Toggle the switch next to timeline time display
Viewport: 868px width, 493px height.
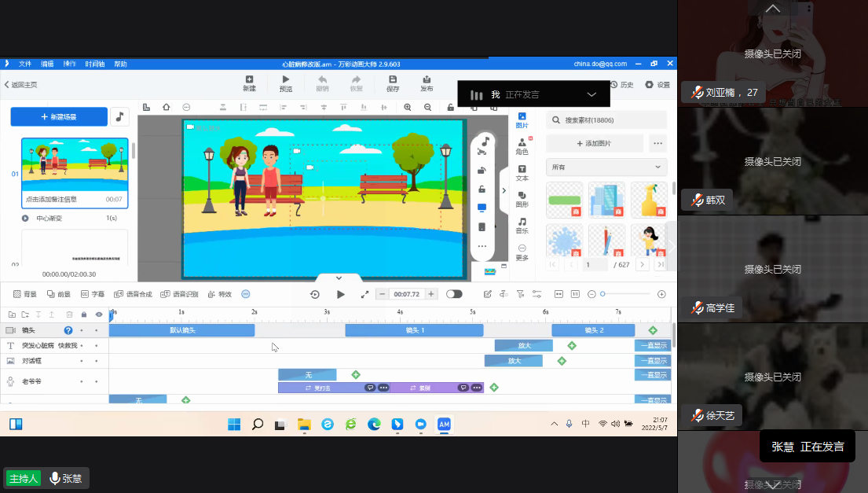pyautogui.click(x=454, y=294)
